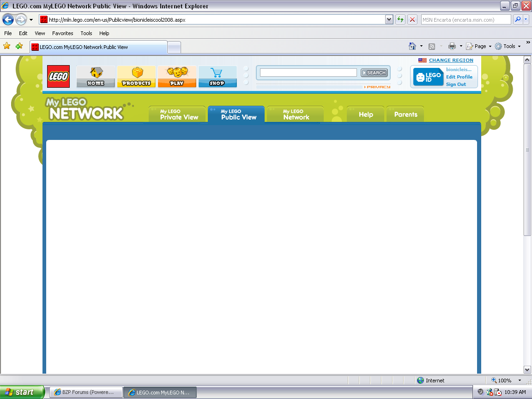
Task: Open a new blank browser tab
Action: 174,48
